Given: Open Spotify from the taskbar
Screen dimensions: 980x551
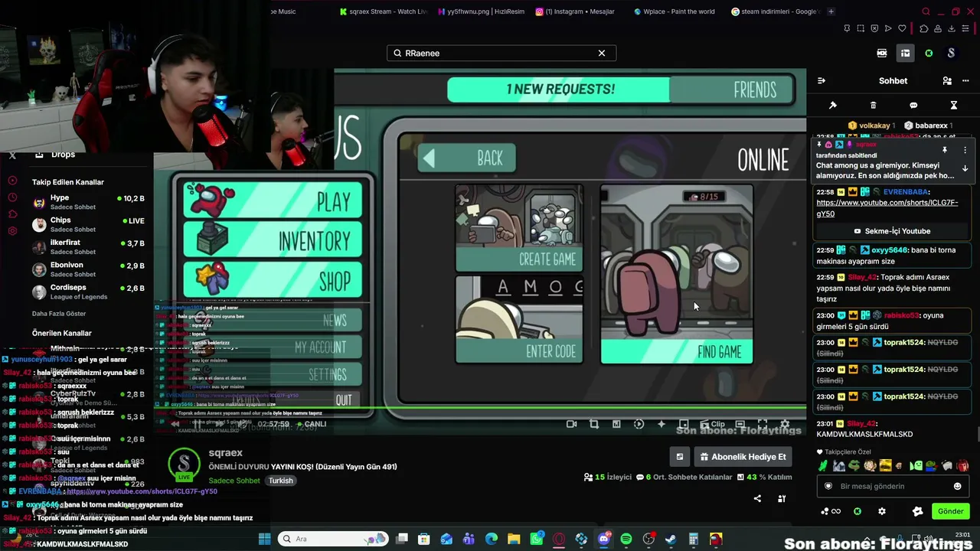Looking at the screenshot, I should click(626, 539).
